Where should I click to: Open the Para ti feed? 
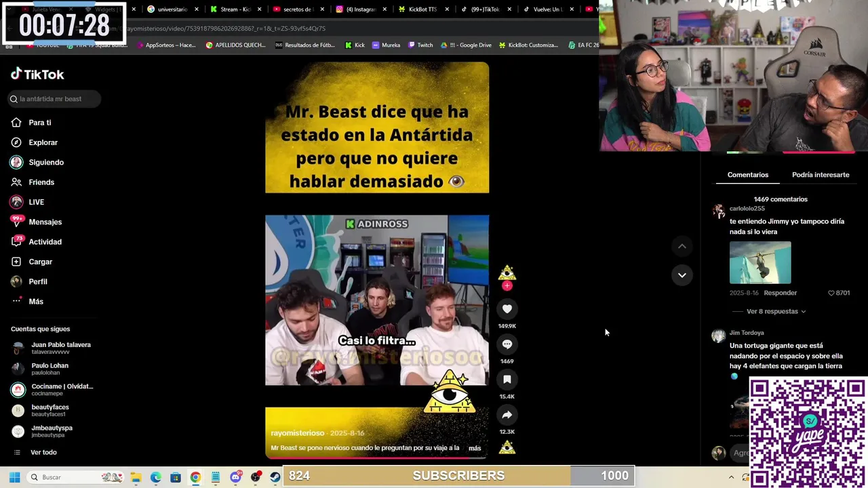(x=31, y=123)
